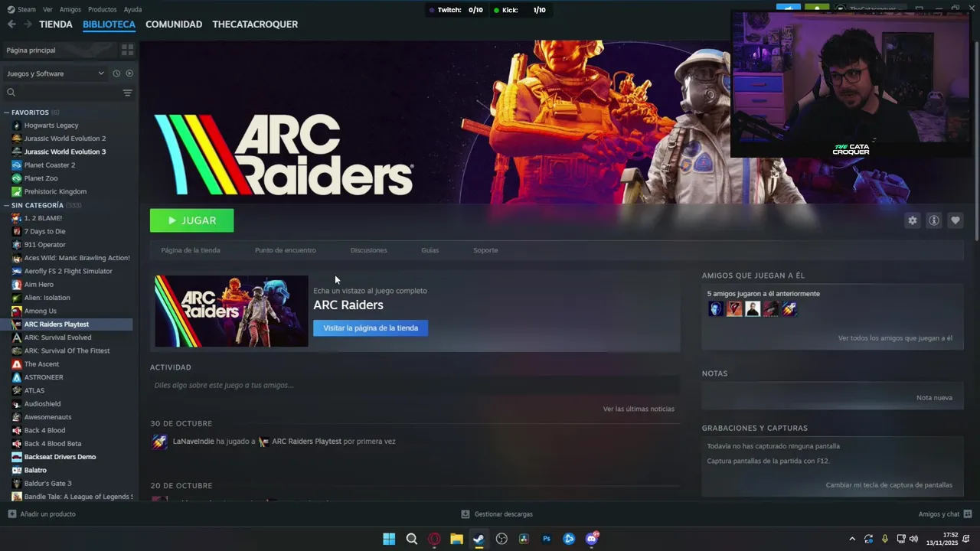Click the green JUGAR button
980x551 pixels.
(191, 220)
